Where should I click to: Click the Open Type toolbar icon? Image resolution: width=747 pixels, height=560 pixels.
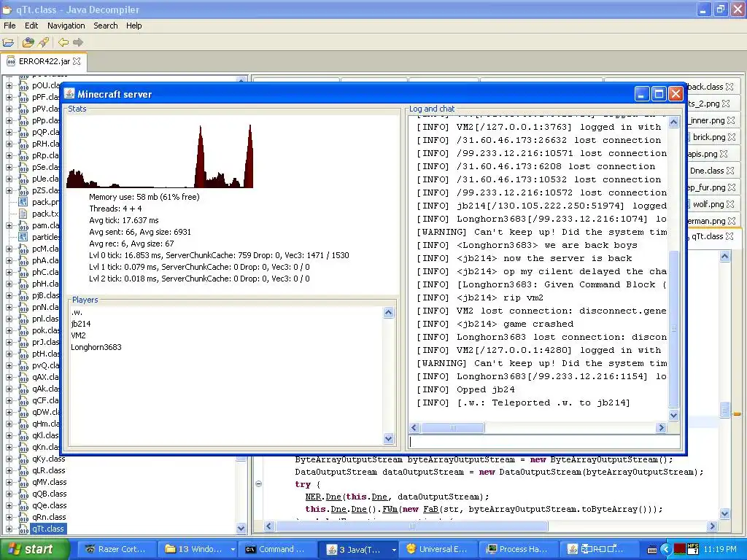28,42
